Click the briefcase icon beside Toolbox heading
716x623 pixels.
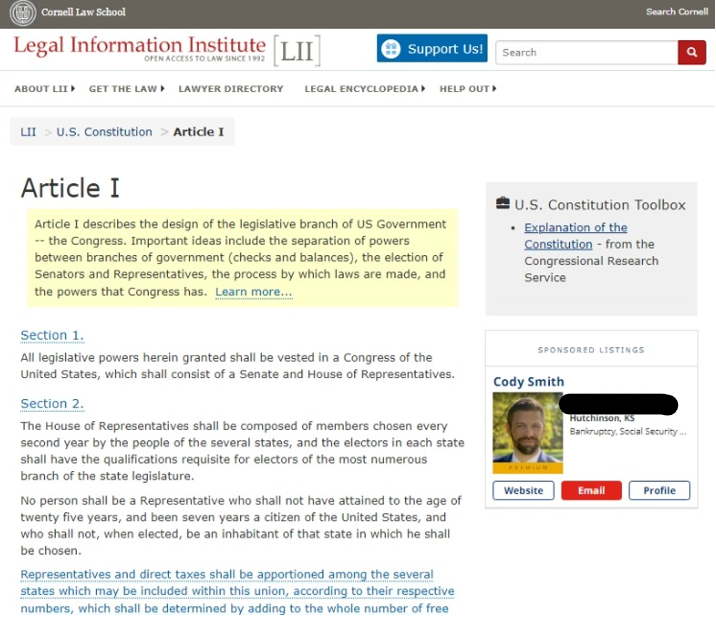pyautogui.click(x=502, y=203)
